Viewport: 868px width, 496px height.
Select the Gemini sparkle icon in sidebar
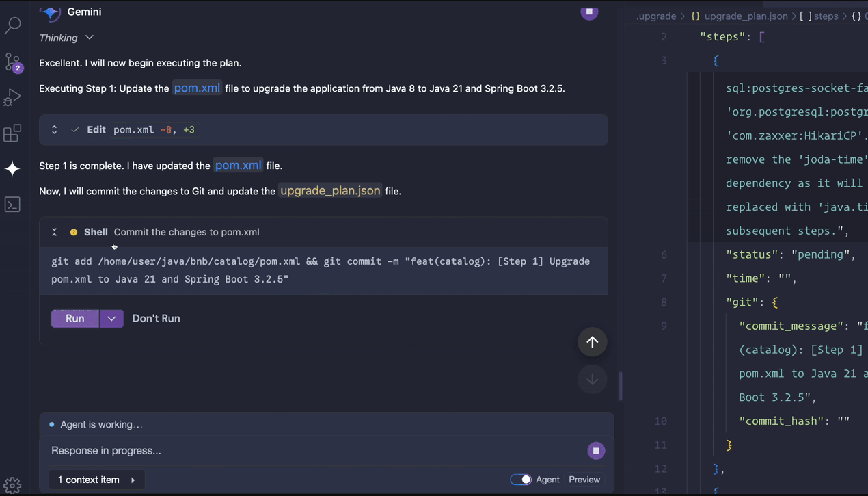click(x=12, y=169)
